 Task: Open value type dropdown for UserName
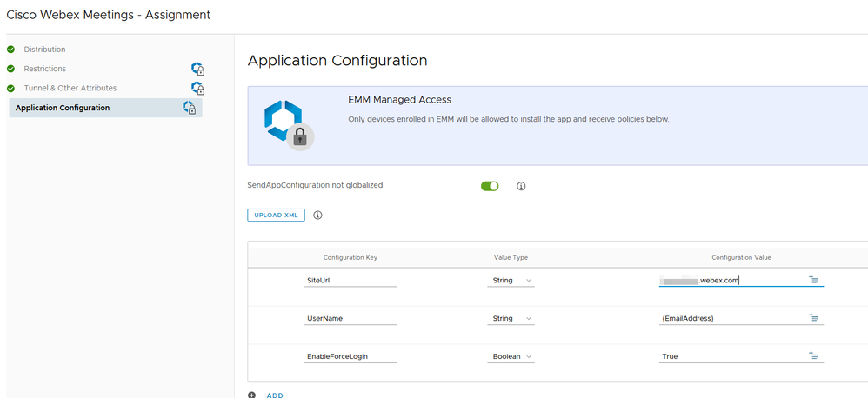point(511,319)
